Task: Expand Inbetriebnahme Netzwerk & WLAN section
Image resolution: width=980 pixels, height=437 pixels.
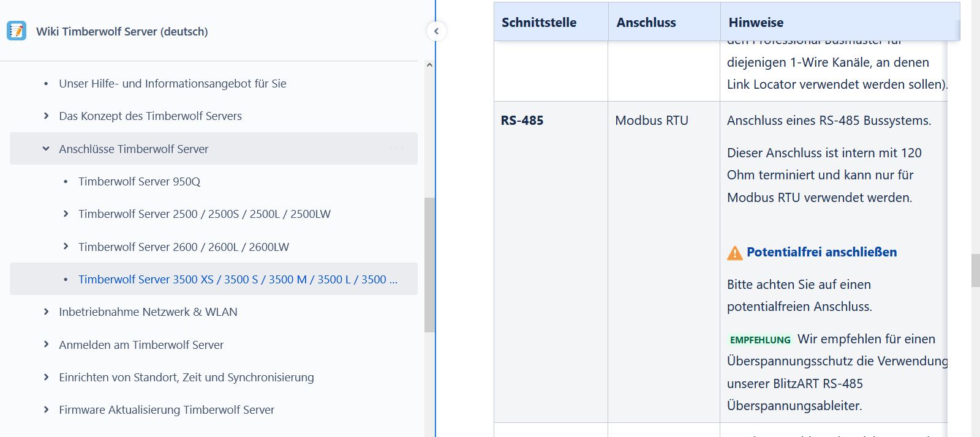Action: coord(46,312)
